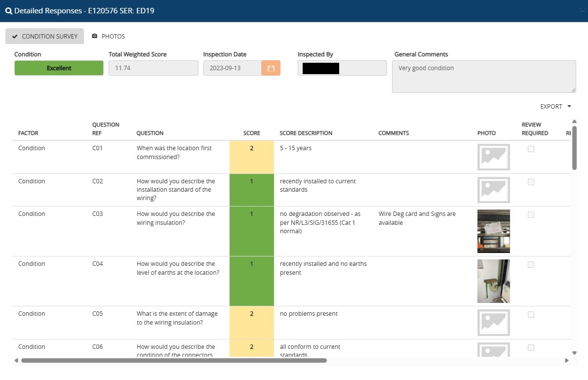Click the photo placeholder icon for C05
The image size is (588, 380).
click(x=493, y=323)
